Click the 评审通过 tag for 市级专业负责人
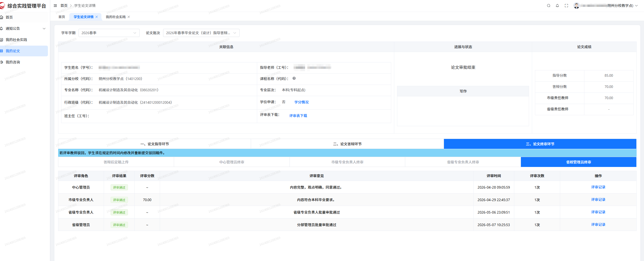 coord(119,200)
